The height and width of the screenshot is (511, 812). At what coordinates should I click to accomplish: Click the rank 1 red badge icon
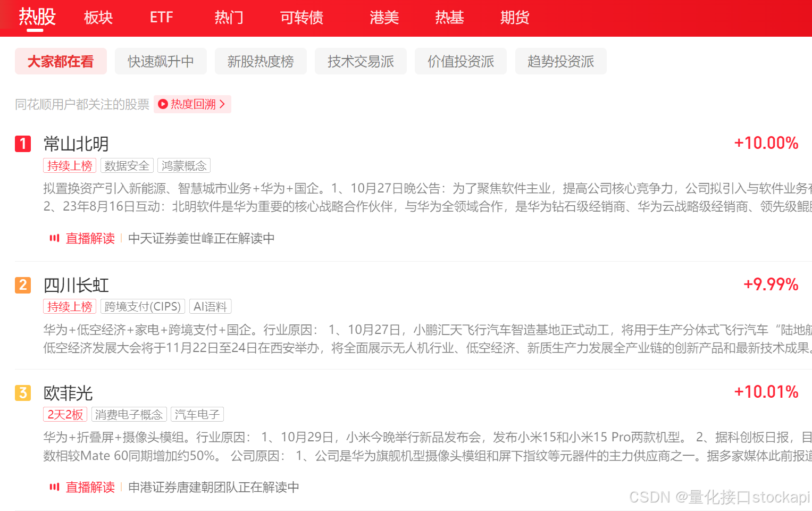click(x=23, y=144)
